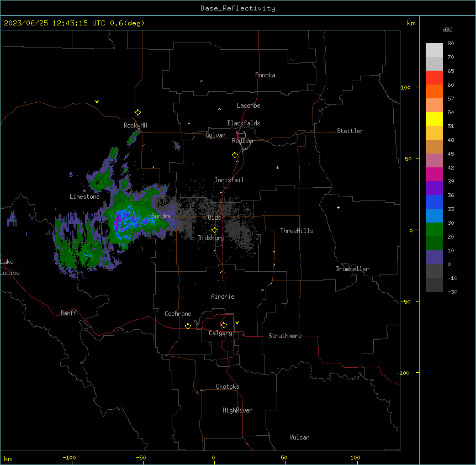Select the yellow 54-51 dBZ legend color
This screenshot has height=465, width=476.
[x=434, y=119]
